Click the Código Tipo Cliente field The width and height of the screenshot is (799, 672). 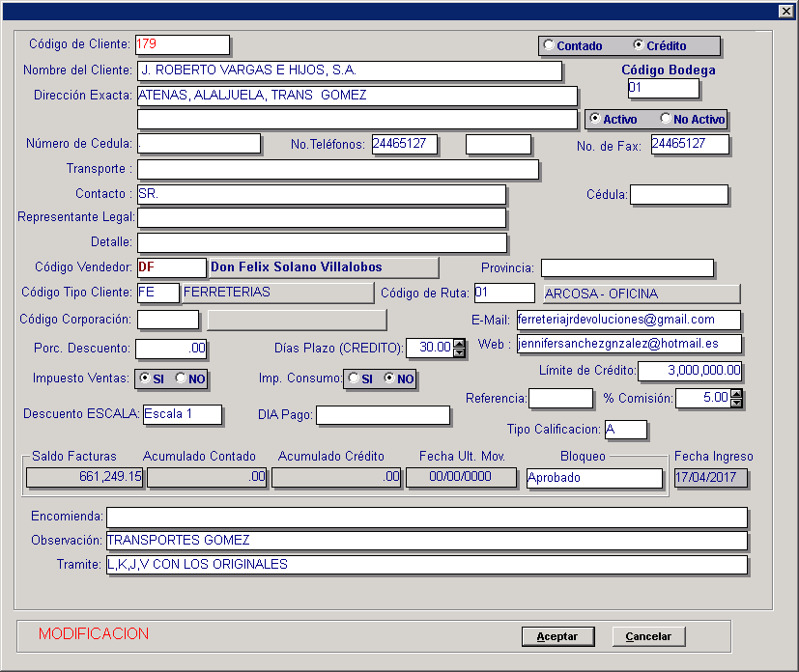[x=158, y=294]
